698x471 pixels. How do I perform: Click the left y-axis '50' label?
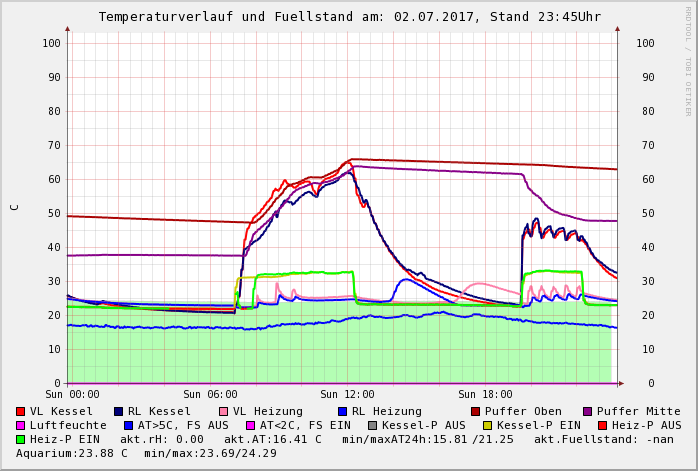coord(54,213)
